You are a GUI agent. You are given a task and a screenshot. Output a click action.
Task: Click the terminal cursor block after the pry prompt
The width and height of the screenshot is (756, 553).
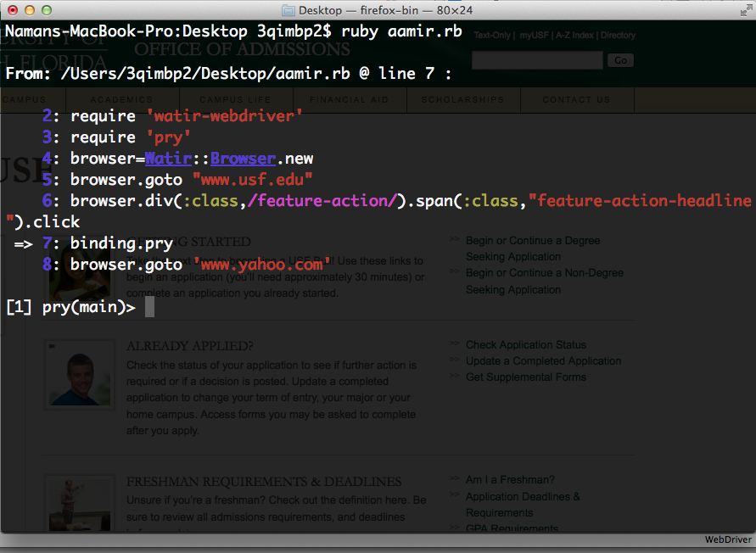tap(150, 307)
